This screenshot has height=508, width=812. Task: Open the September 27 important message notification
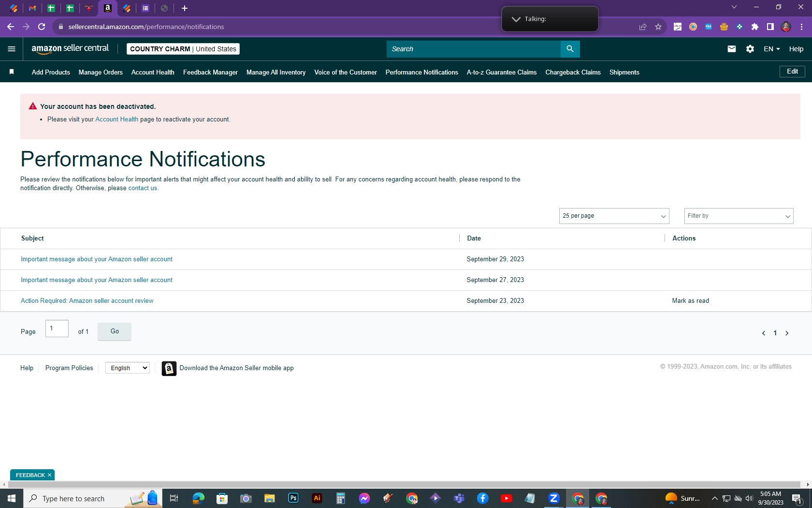point(97,280)
